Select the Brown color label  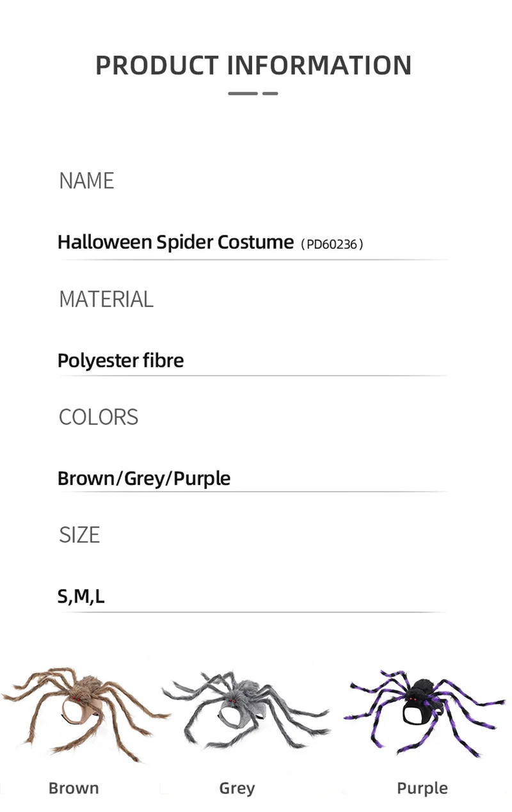coord(74,788)
